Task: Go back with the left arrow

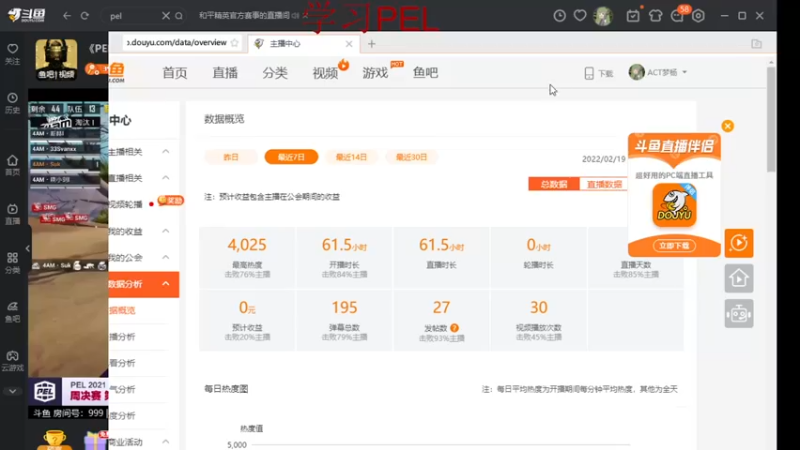Action: click(67, 16)
